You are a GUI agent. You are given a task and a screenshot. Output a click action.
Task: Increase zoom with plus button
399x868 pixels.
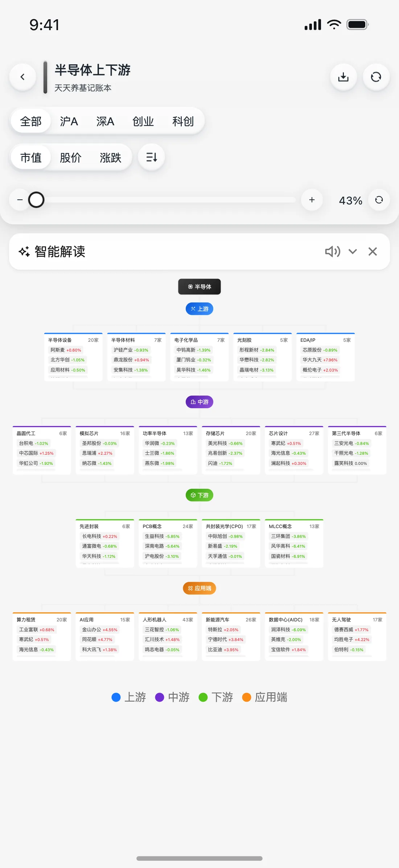pyautogui.click(x=312, y=200)
